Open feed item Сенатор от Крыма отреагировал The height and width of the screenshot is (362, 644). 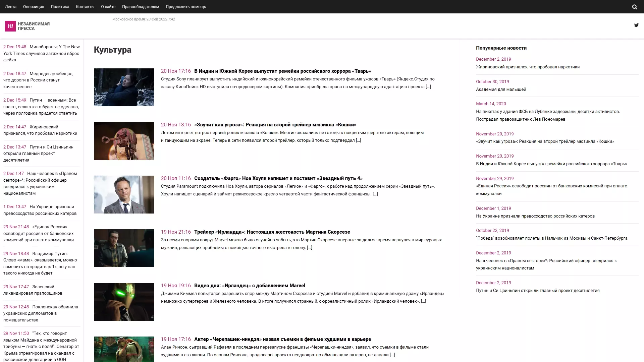tap(41, 346)
